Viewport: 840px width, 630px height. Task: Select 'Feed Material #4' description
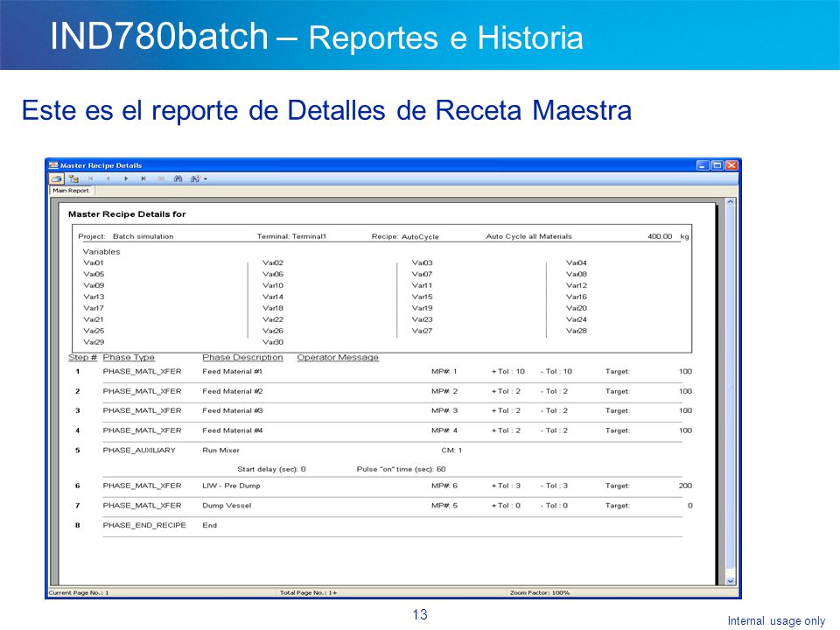coord(233,430)
